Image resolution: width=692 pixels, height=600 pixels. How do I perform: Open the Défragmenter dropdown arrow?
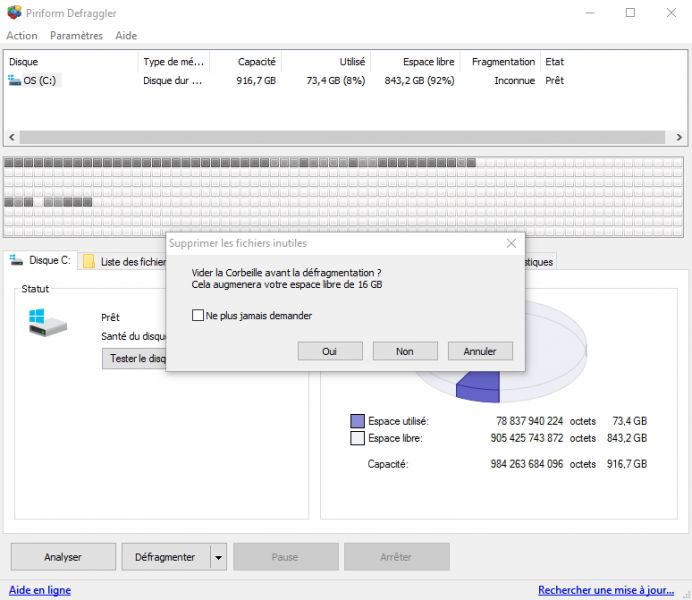pos(218,557)
